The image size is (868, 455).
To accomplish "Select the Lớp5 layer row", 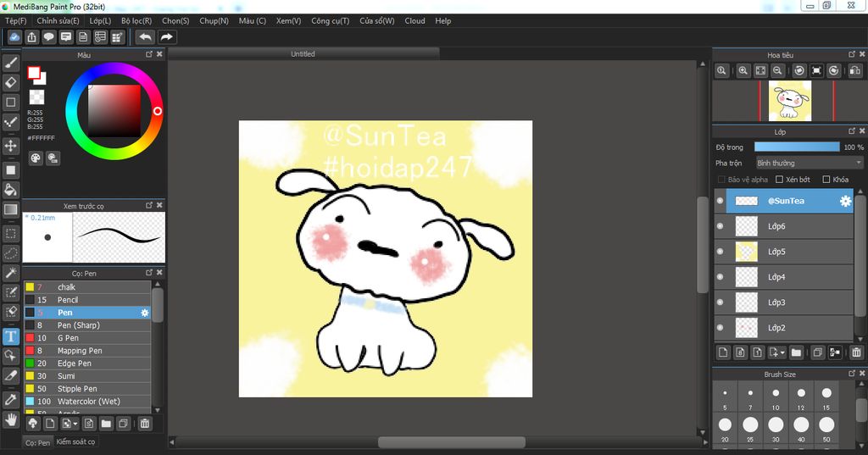I will click(784, 252).
